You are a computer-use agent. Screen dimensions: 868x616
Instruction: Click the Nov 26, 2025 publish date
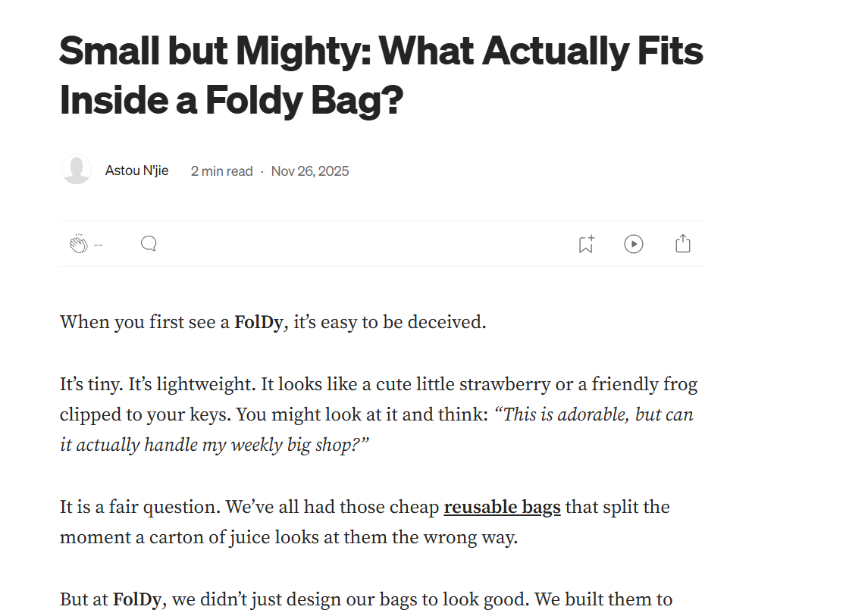pos(310,171)
